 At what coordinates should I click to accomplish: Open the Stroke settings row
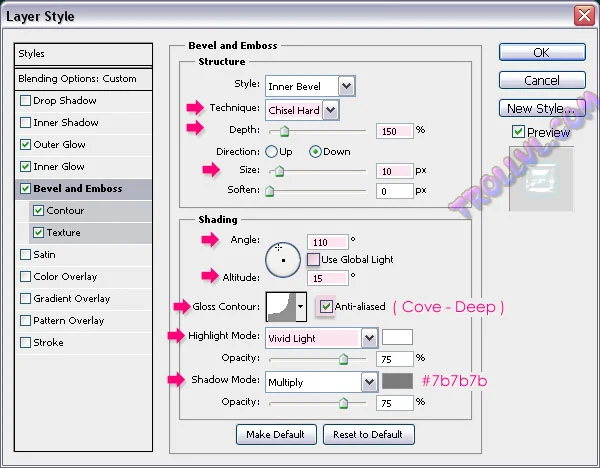point(83,342)
